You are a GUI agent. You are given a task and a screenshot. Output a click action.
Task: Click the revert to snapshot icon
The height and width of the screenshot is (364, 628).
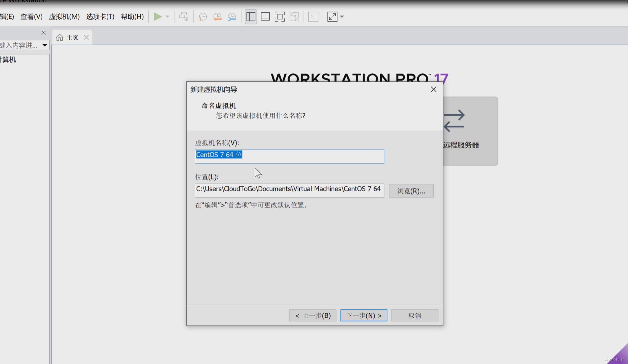coord(217,17)
